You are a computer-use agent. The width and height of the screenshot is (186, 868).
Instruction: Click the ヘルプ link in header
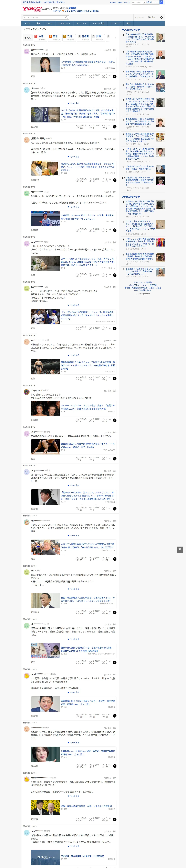pos(127,2)
